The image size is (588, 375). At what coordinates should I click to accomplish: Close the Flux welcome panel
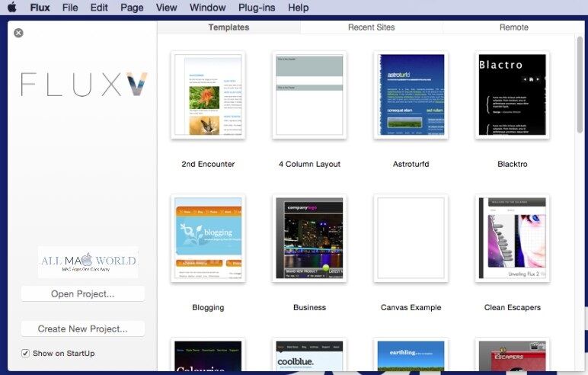click(18, 33)
